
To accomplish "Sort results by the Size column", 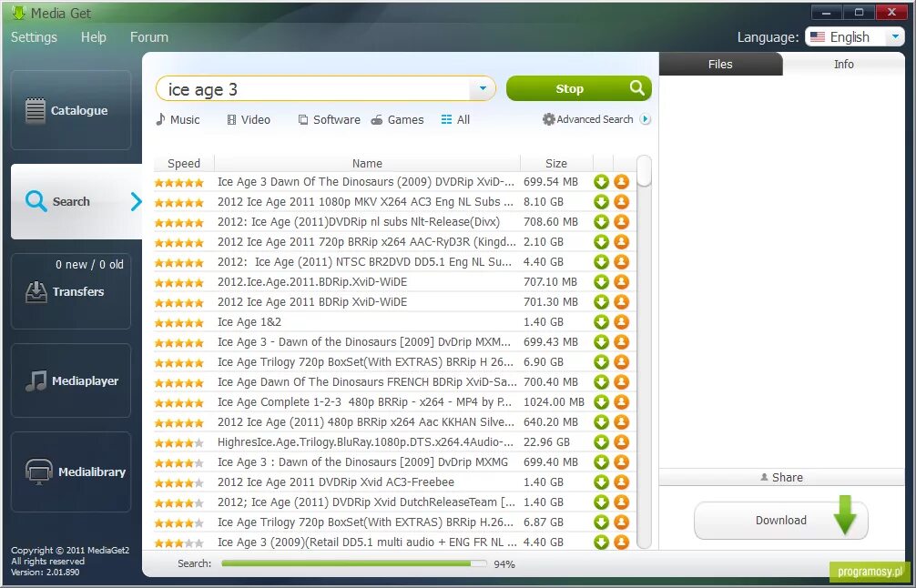I will tap(556, 164).
